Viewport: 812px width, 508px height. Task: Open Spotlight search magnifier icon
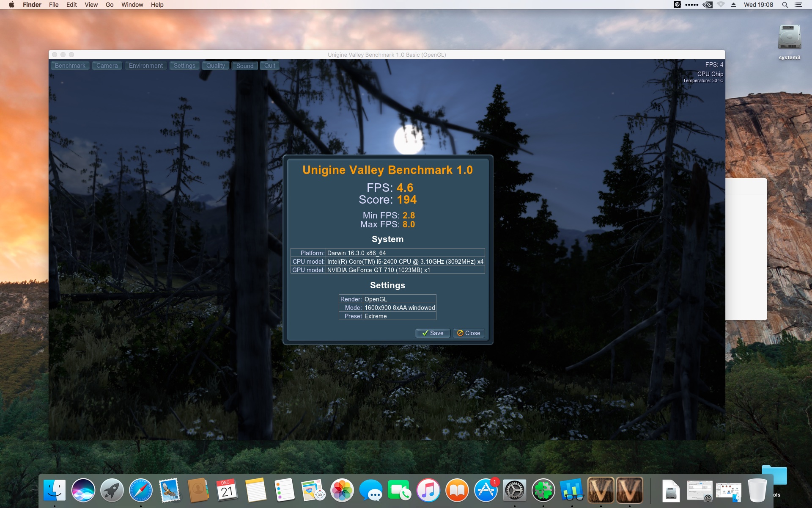tap(785, 5)
